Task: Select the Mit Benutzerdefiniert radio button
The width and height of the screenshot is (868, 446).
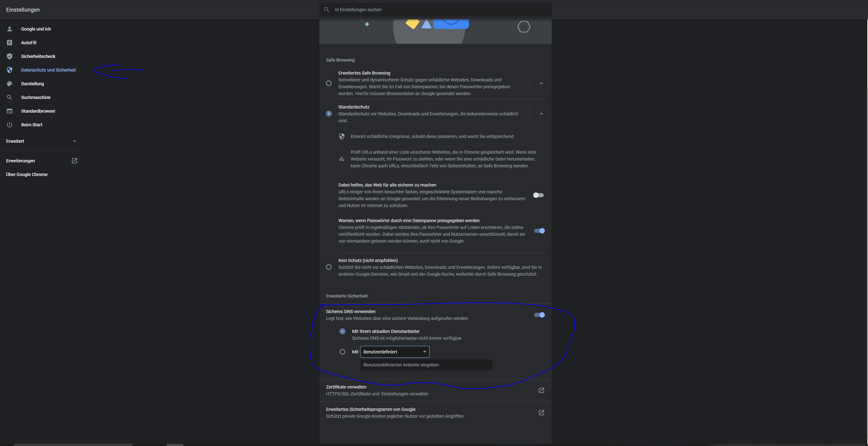Action: tap(342, 352)
